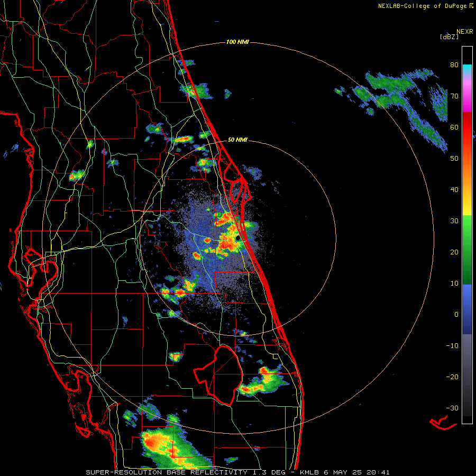Screen dimensions: 476x476
Task: Click the 0 value on the dBZ scale
Action: [x=456, y=315]
